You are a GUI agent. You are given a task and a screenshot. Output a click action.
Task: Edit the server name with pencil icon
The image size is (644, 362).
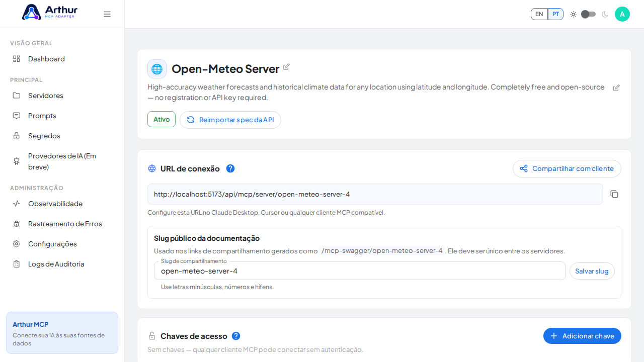point(286,67)
